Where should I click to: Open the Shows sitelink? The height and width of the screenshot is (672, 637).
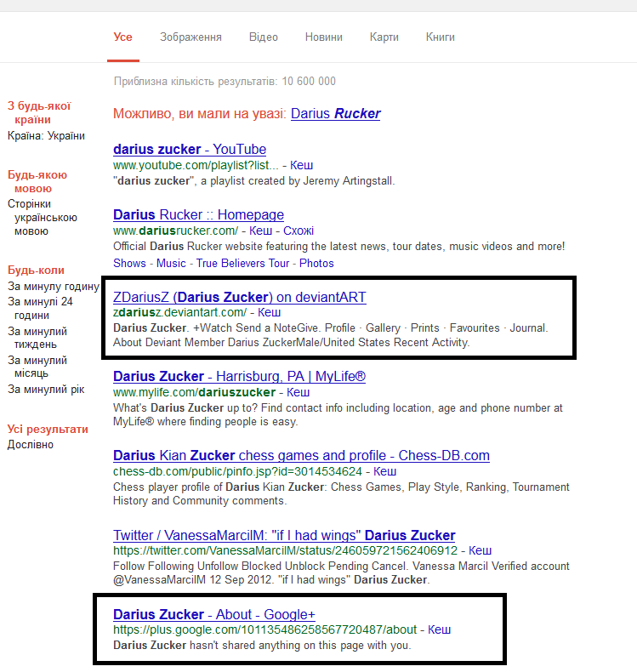[x=129, y=263]
